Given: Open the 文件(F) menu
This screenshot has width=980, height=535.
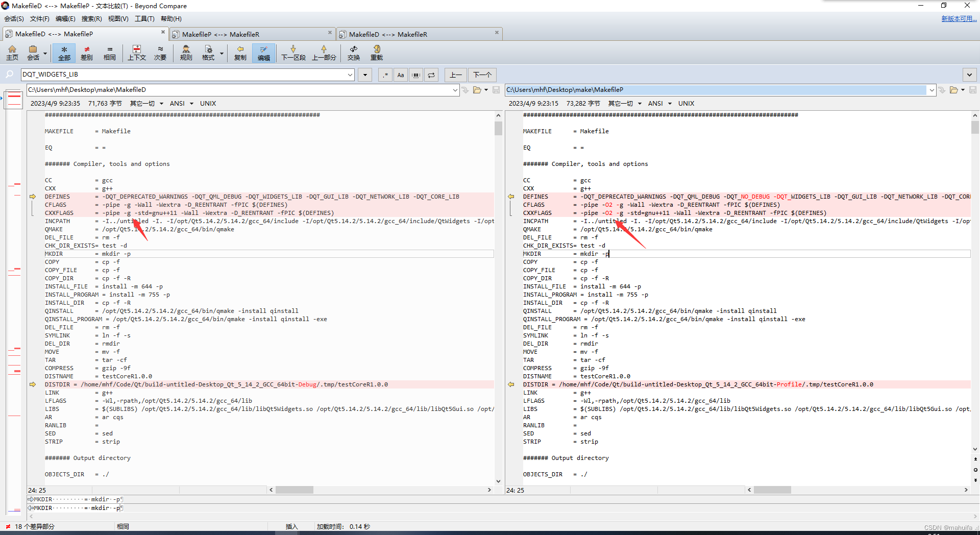Looking at the screenshot, I should point(40,19).
